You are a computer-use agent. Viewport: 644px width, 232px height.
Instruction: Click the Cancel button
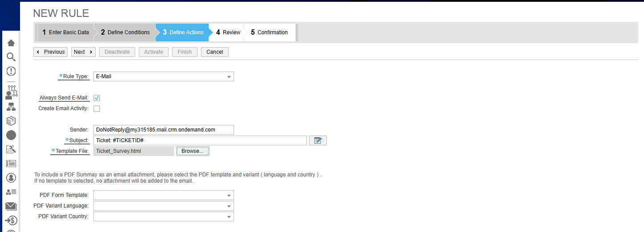tap(215, 52)
